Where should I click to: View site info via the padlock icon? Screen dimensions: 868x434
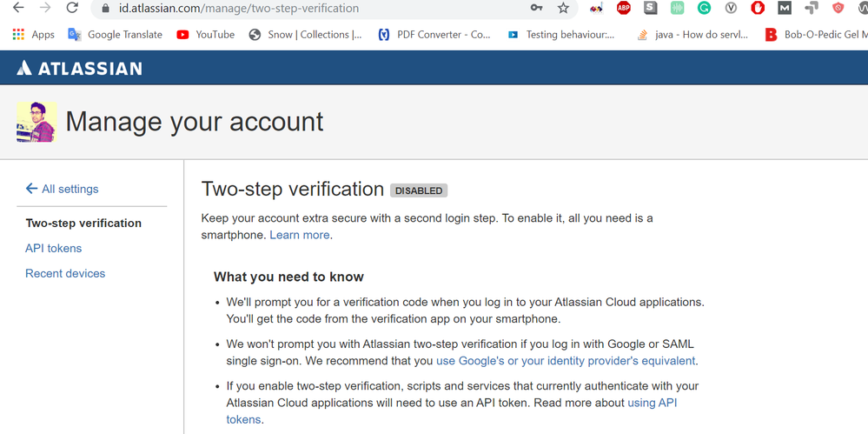click(107, 9)
